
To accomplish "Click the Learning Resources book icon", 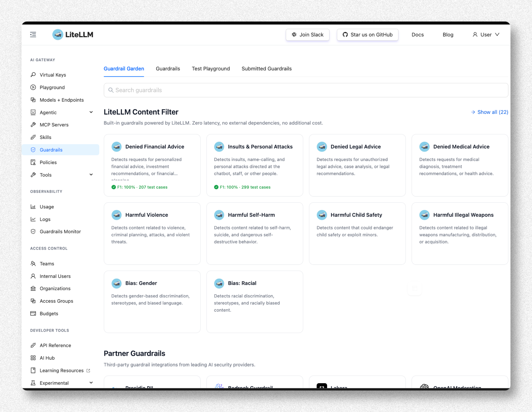I will (33, 370).
